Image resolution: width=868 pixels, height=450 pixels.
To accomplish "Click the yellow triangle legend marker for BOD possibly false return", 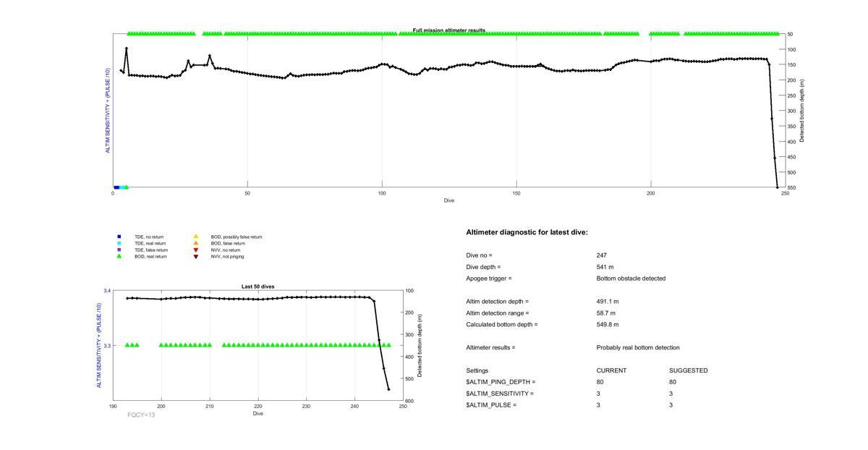I will tap(195, 237).
